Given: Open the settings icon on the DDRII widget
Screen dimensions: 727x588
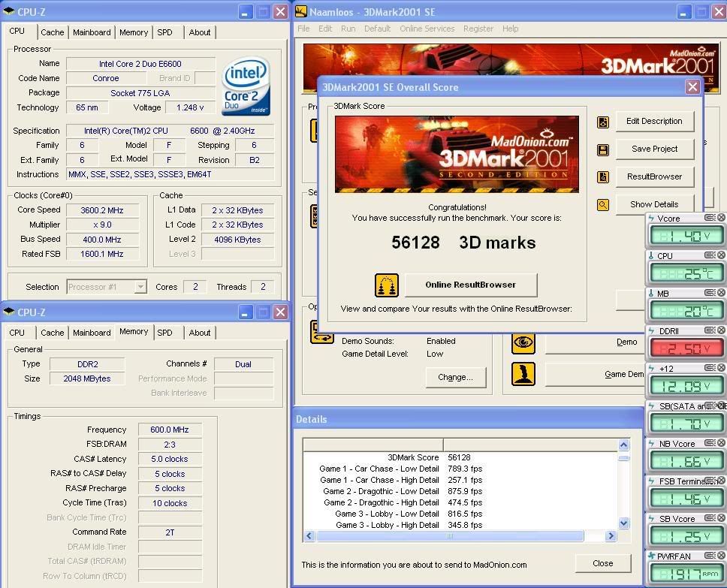Looking at the screenshot, I should point(710,330).
